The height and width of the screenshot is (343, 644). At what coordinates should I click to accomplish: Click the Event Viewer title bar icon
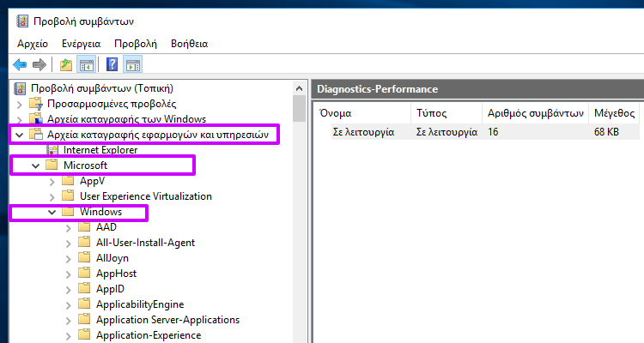tap(22, 21)
